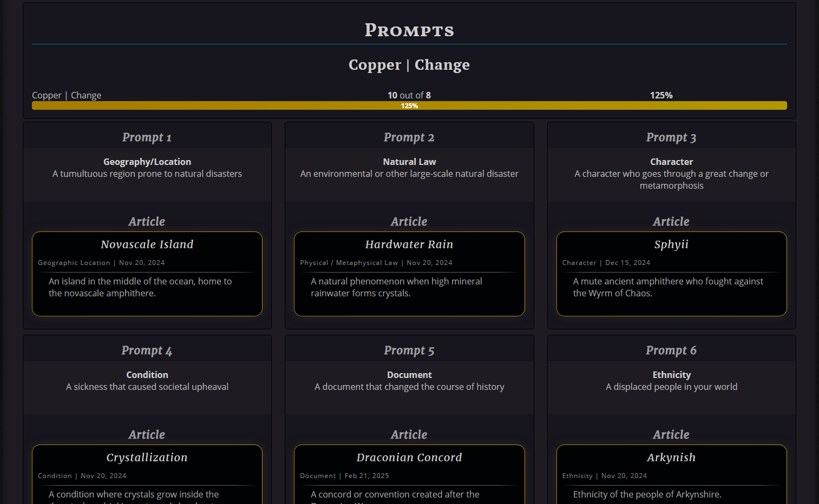Screen dimensions: 819x504
Task: Click the Novascale Island card summary
Action: pos(140,287)
